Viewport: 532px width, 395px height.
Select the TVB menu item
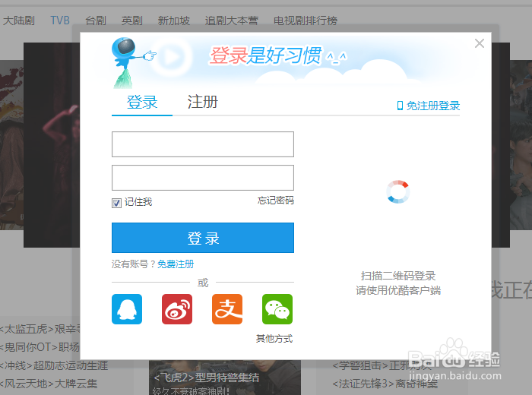point(60,21)
